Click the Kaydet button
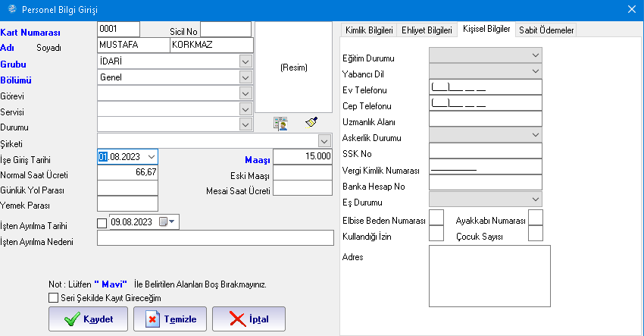The height and width of the screenshot is (336, 644). [x=88, y=319]
